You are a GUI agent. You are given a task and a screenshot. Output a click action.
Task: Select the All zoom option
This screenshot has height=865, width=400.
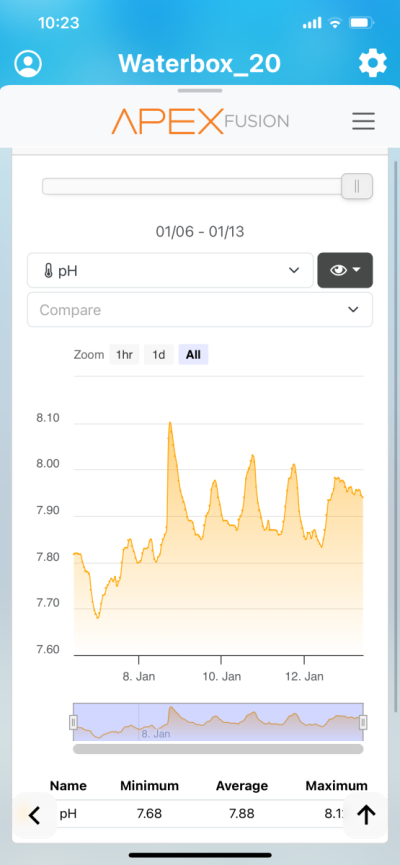(x=193, y=355)
